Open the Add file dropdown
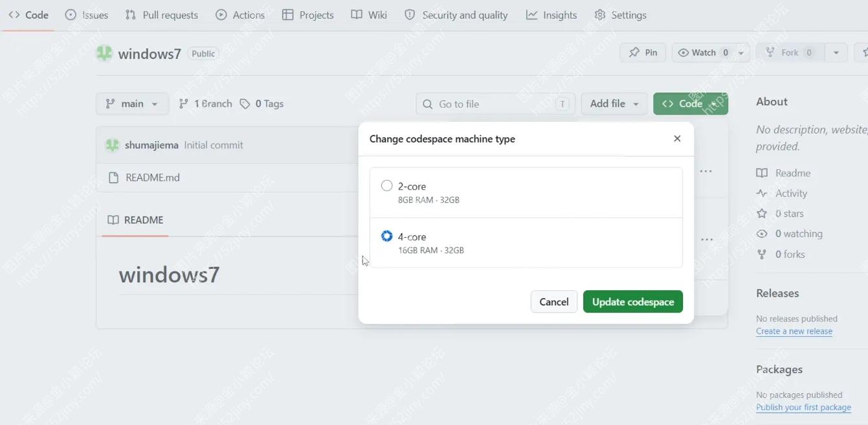Viewport: 868px width, 425px height. coord(614,104)
